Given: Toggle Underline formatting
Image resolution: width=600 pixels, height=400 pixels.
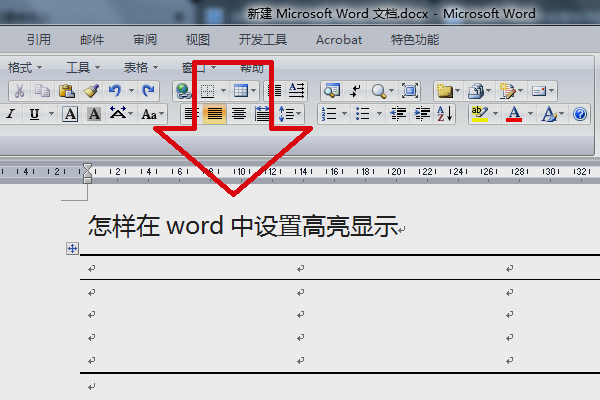Looking at the screenshot, I should click(x=34, y=114).
